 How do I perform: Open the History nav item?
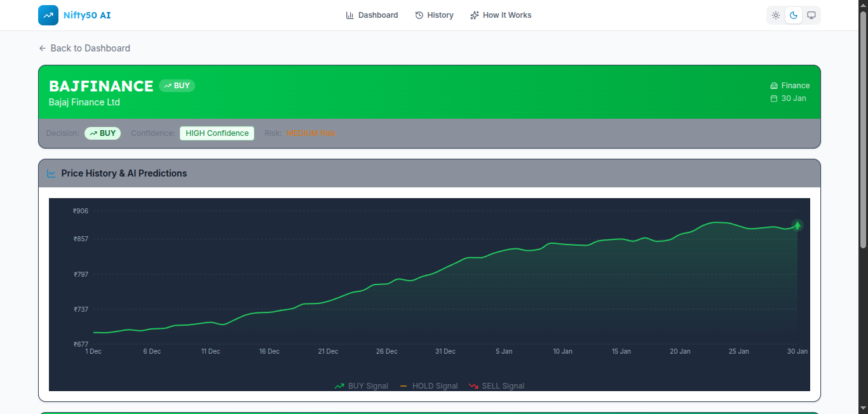[x=435, y=15]
